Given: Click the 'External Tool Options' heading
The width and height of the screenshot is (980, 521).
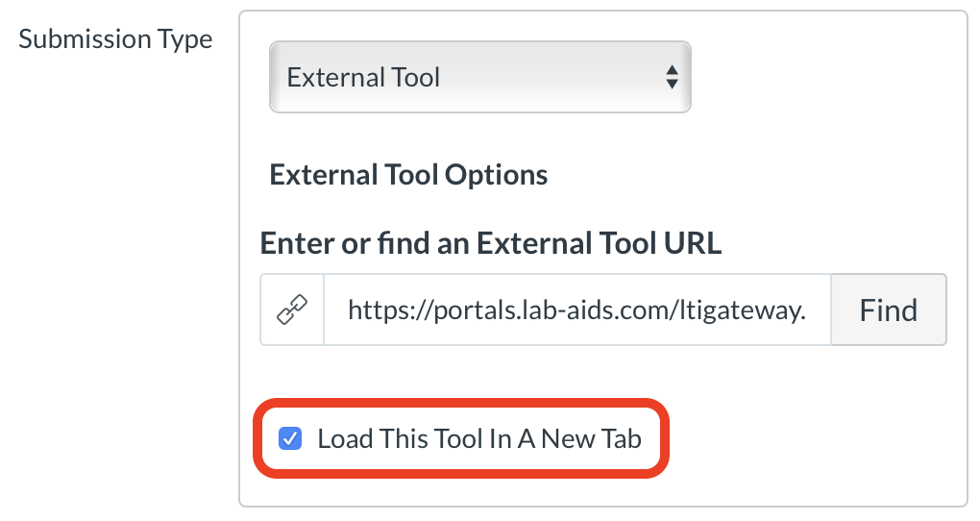Looking at the screenshot, I should point(408,175).
